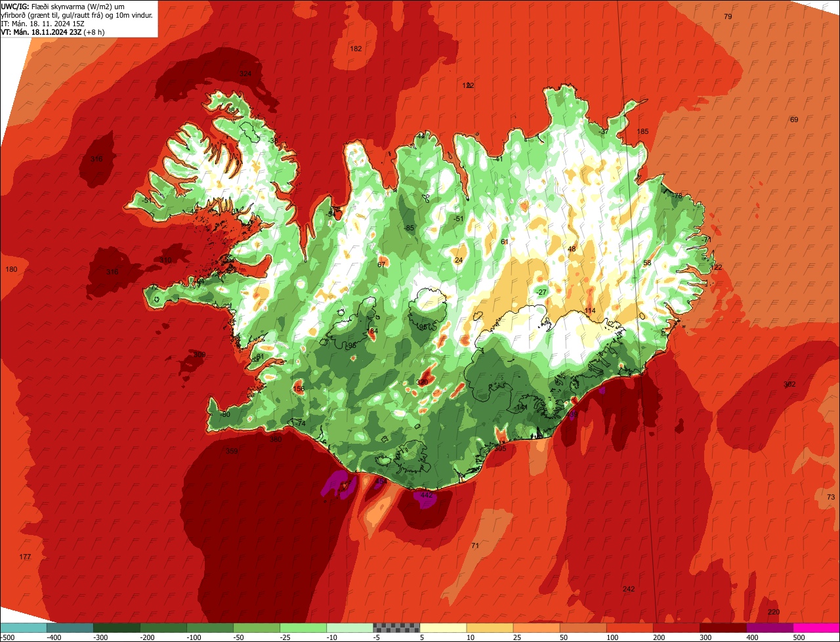The height and width of the screenshot is (642, 840).
Task: Click the map value '180' at the west edge
Action: [11, 269]
